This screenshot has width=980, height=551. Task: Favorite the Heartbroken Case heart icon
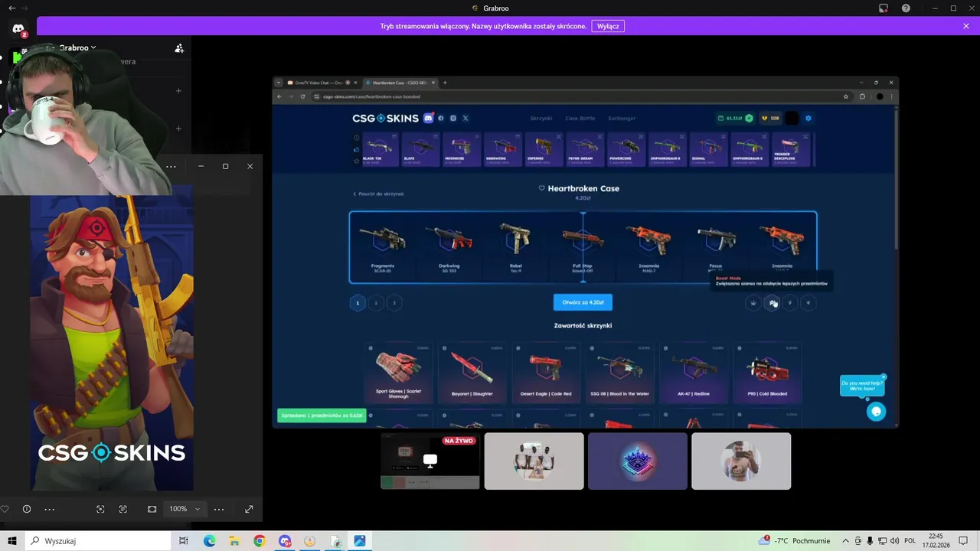[x=541, y=188]
